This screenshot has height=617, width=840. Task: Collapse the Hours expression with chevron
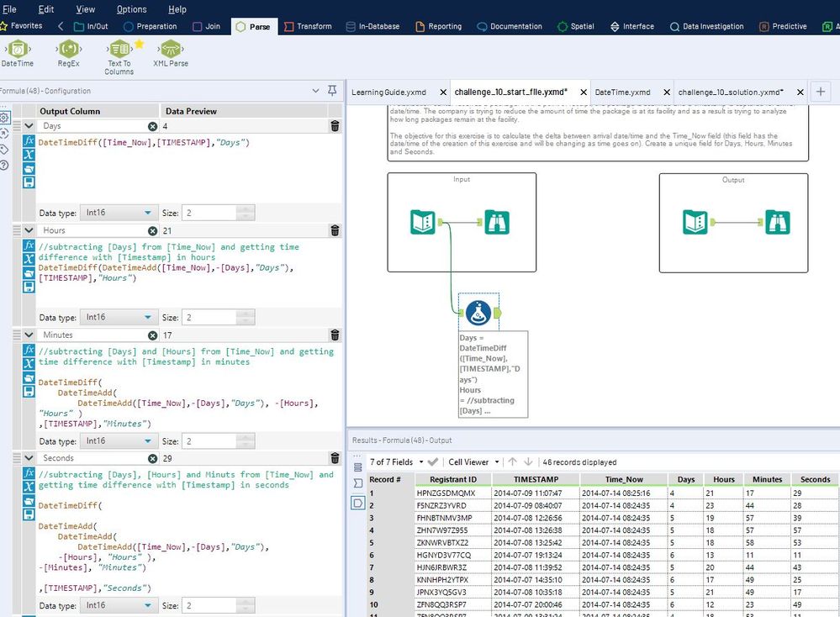(29, 230)
